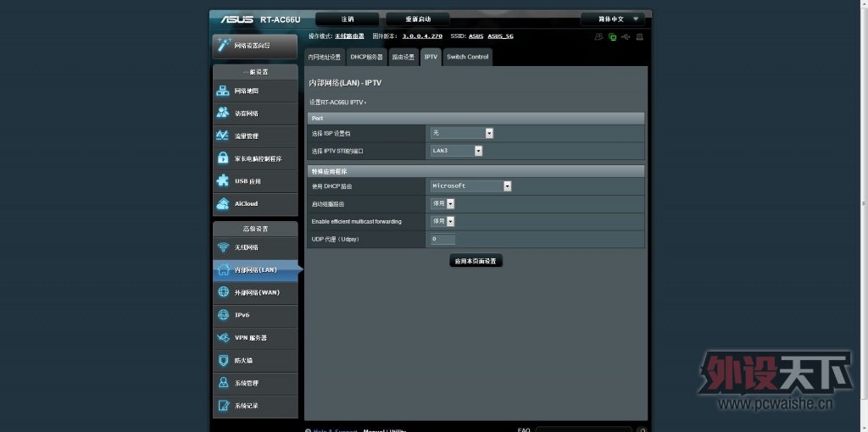This screenshot has width=868, height=432.
Task: Open the 访客网络 guest network page
Action: coord(255,114)
